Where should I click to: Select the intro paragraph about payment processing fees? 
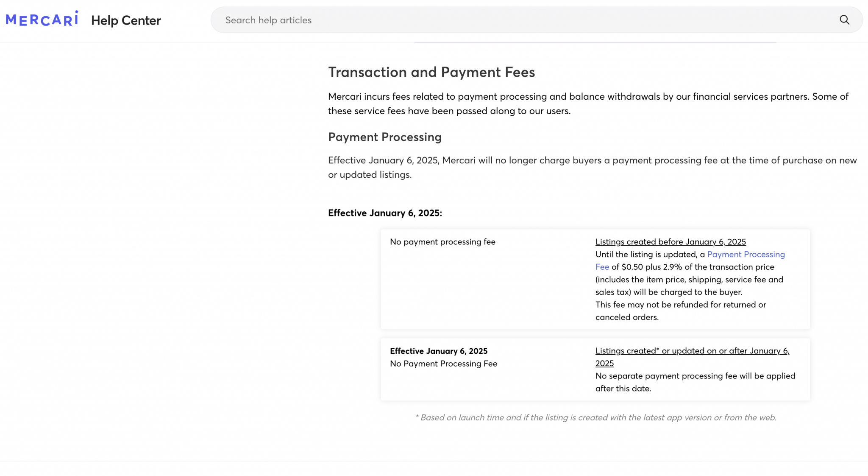(588, 104)
